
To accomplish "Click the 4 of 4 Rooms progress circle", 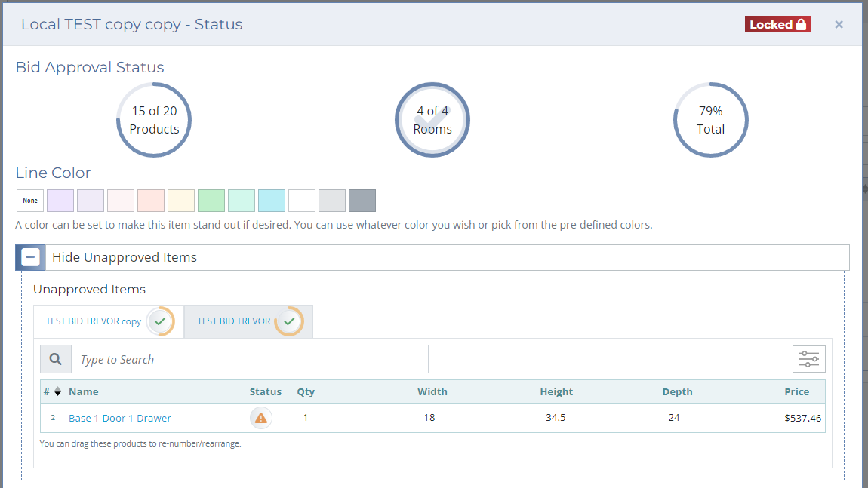I will point(432,120).
